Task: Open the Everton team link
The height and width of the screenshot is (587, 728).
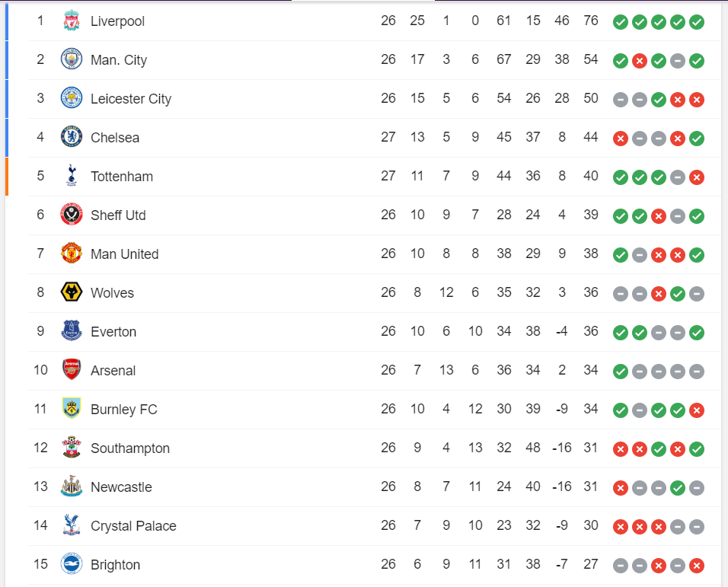Action: 113,332
